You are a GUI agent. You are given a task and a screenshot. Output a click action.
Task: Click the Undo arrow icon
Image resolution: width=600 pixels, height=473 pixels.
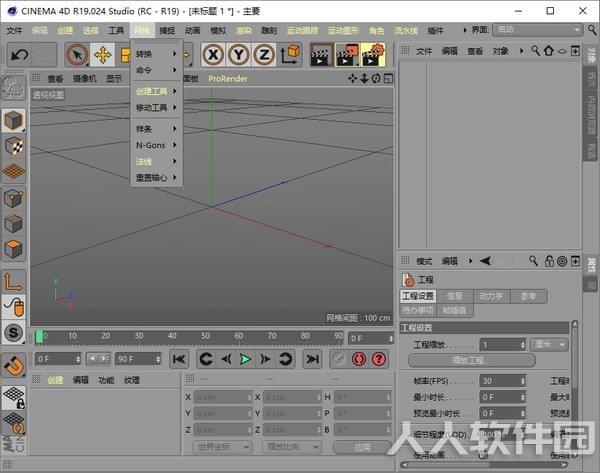(x=20, y=55)
